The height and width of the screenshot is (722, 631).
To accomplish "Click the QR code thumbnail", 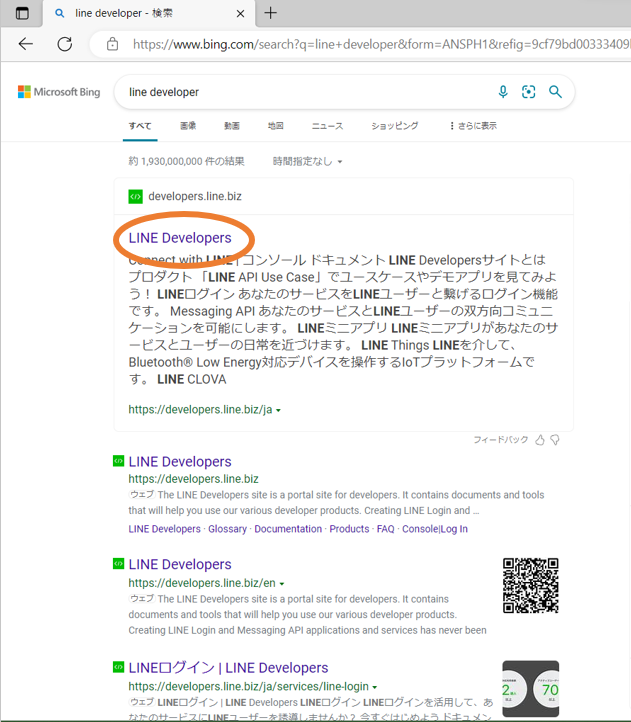I will [531, 586].
